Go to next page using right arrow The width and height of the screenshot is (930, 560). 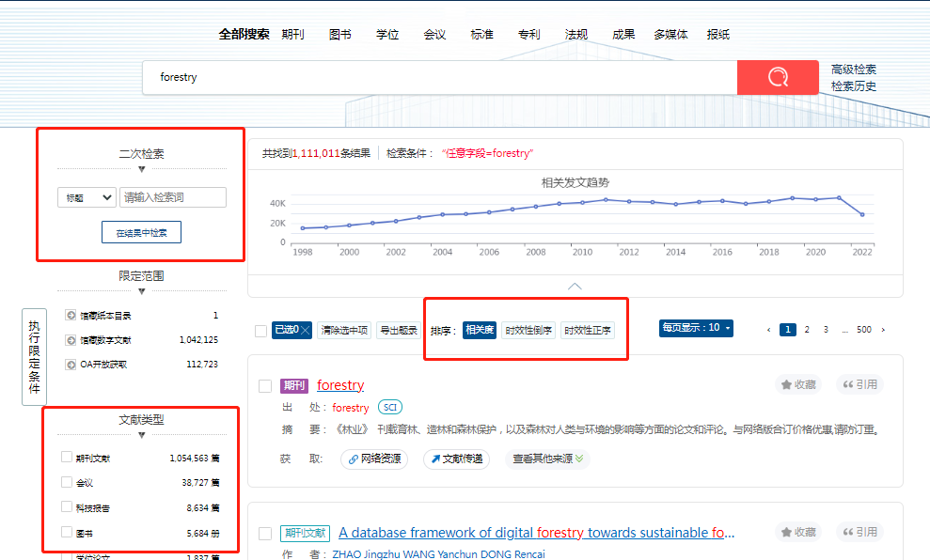[x=882, y=330]
